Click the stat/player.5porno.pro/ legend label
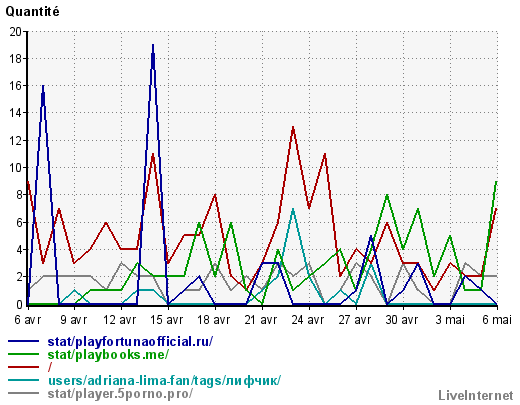Screen dimensions: 520x405 click(120, 393)
